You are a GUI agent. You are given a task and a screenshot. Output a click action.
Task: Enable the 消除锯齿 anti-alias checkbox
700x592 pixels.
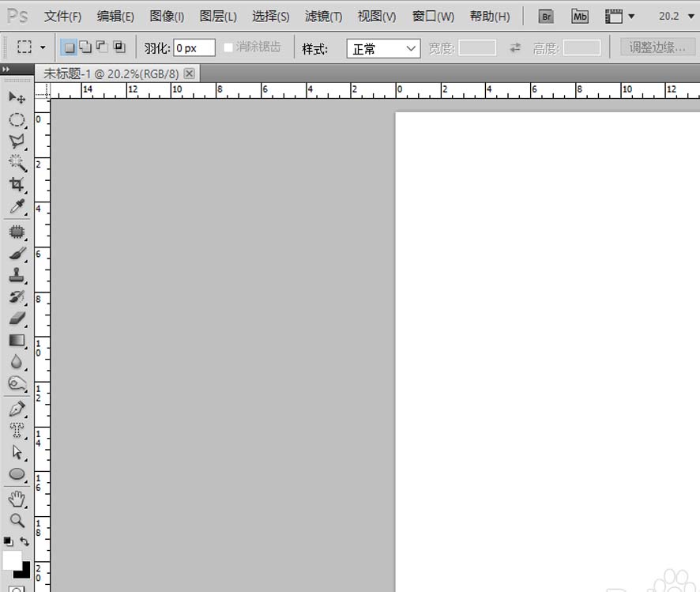[228, 47]
